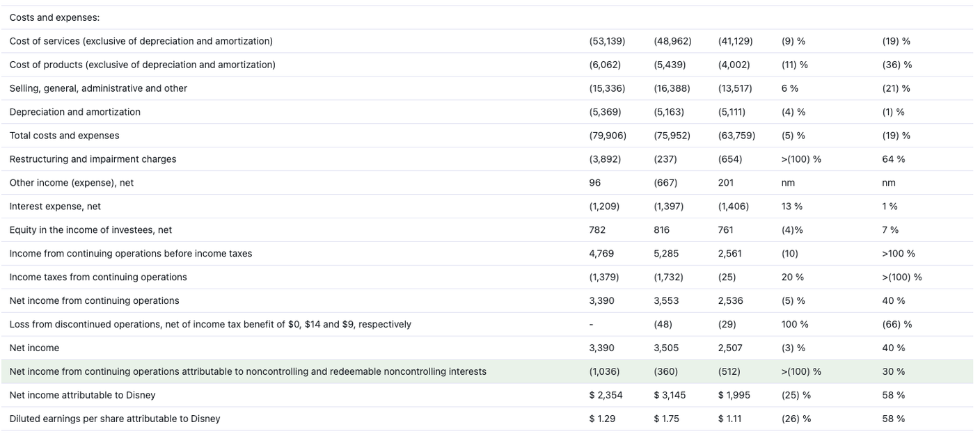Select the Cost of services row label

point(141,41)
